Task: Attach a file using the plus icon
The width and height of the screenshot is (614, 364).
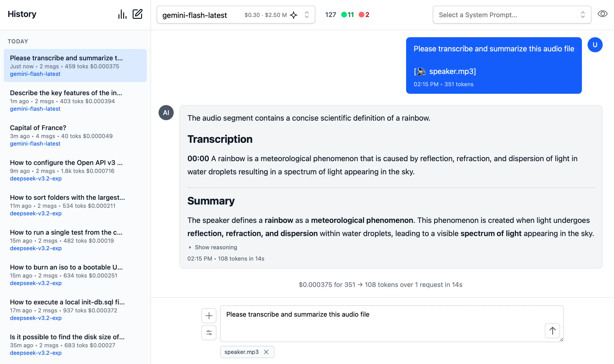Action: click(x=209, y=315)
